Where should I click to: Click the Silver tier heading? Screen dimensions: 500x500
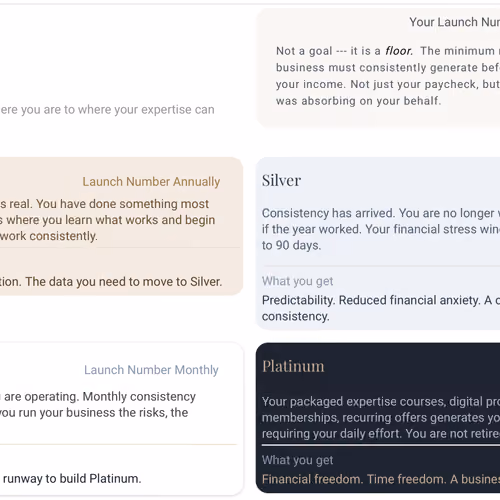click(281, 181)
